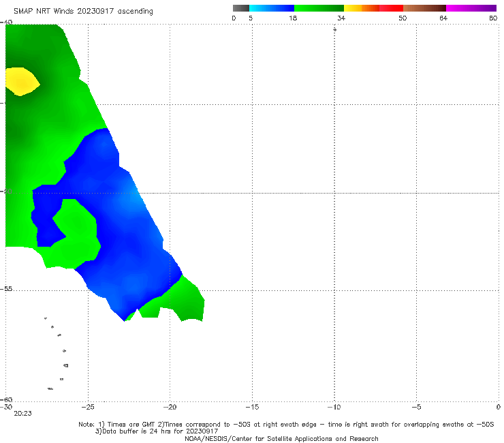Click the '-5' longitude axis label
504x443 pixels.
(x=416, y=407)
